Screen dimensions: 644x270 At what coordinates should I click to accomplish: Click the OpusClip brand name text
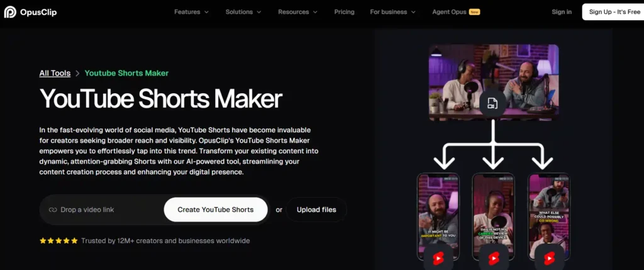click(38, 13)
